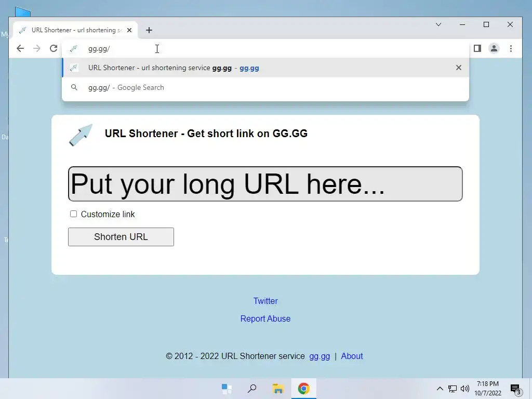The image size is (532, 399).
Task: Open the profile avatar menu
Action: coord(494,48)
